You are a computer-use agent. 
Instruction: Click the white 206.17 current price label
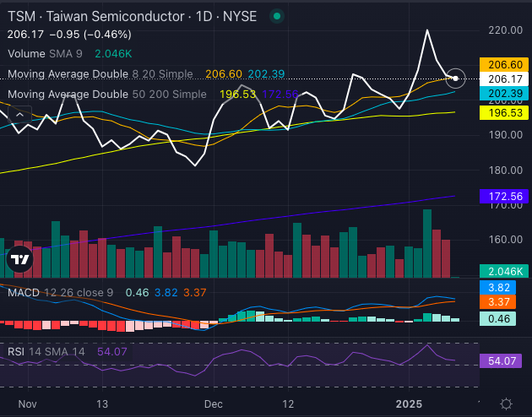coord(502,79)
